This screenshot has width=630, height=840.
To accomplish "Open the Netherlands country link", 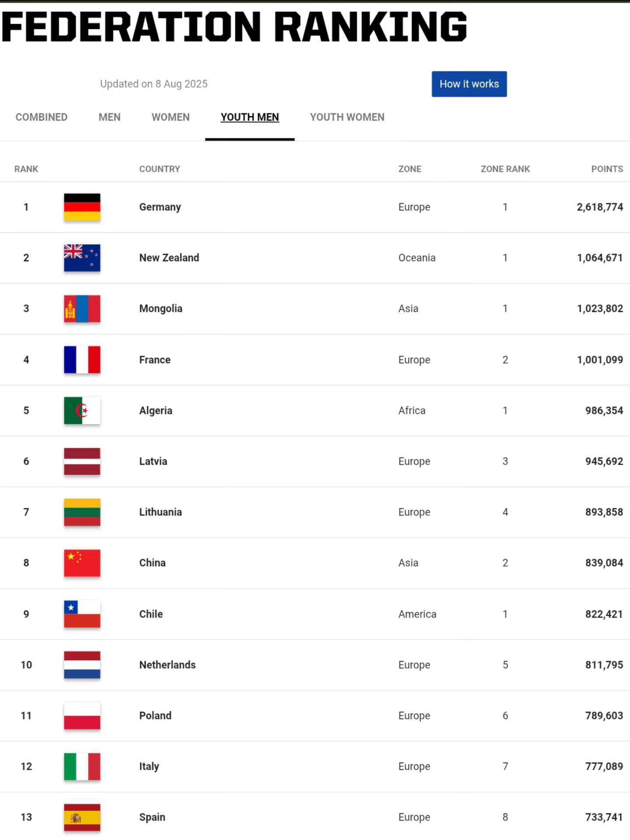I will pyautogui.click(x=167, y=665).
